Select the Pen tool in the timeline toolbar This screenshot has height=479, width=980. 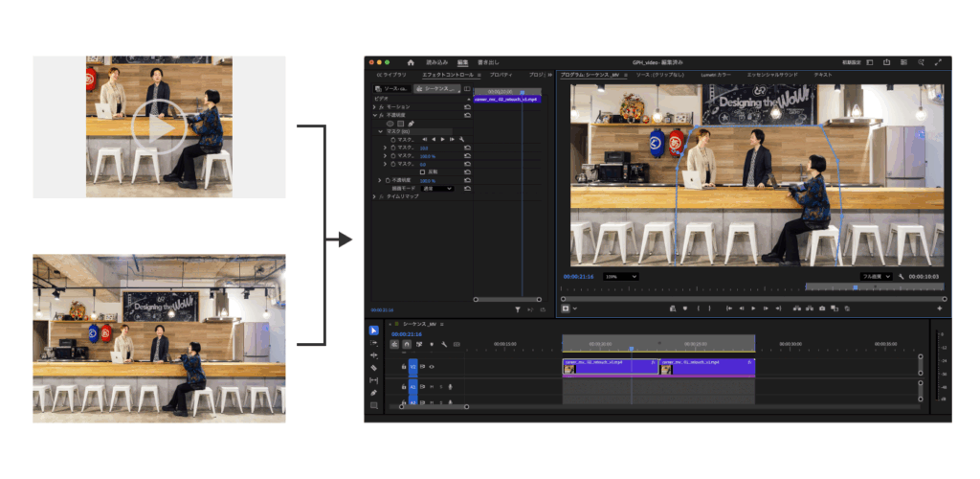pos(374,393)
